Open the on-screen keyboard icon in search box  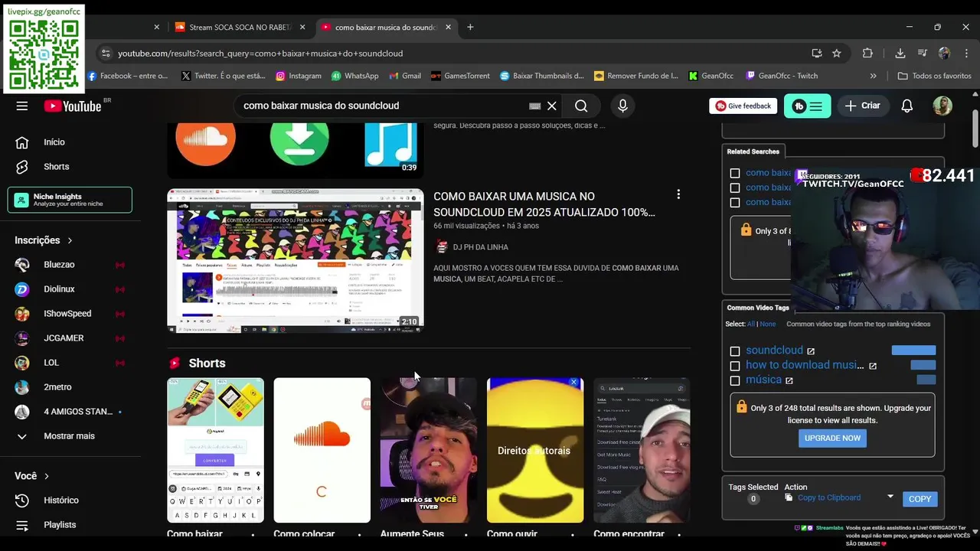(535, 106)
